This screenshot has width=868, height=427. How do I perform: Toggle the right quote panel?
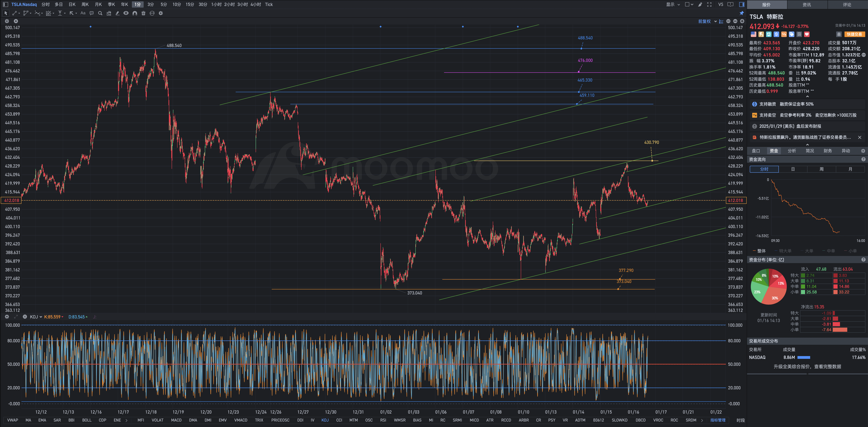pos(742,4)
